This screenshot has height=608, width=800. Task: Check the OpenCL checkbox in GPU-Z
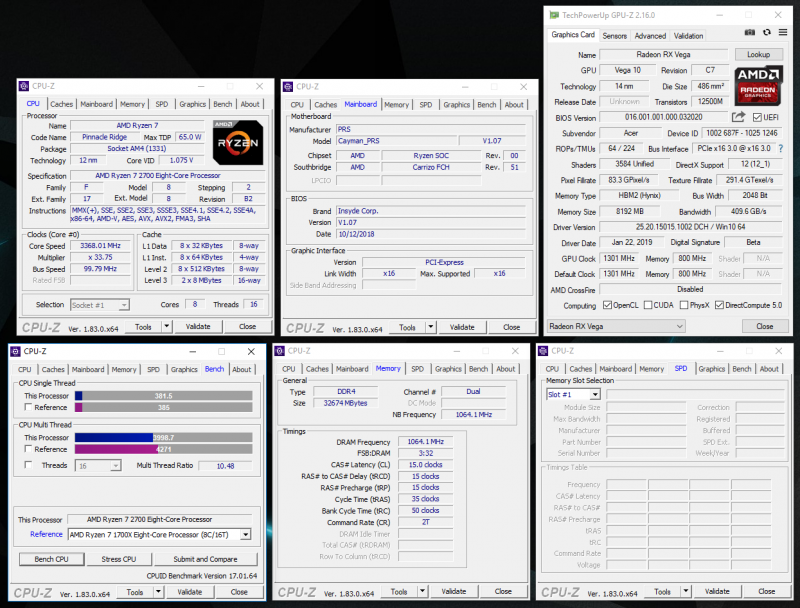coord(607,305)
